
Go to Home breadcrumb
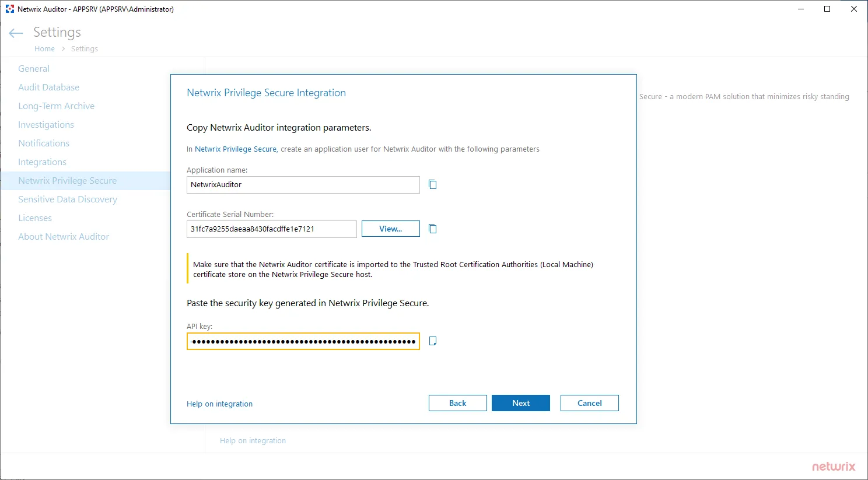coord(44,49)
